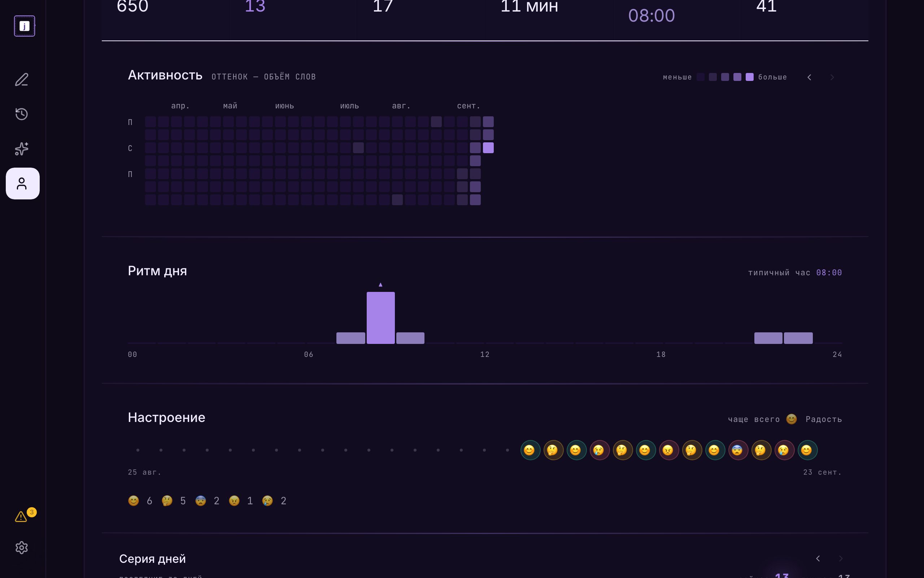Click the Ритм дня heading

[157, 271]
